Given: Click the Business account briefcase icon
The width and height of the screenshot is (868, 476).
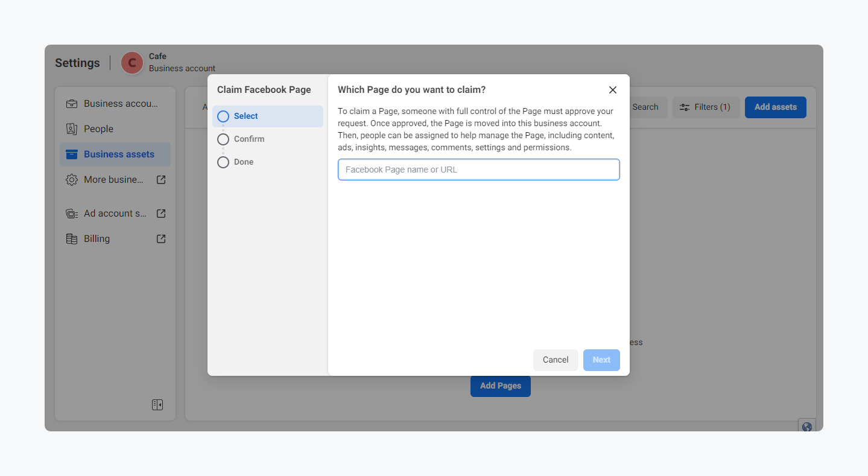Looking at the screenshot, I should (x=72, y=104).
